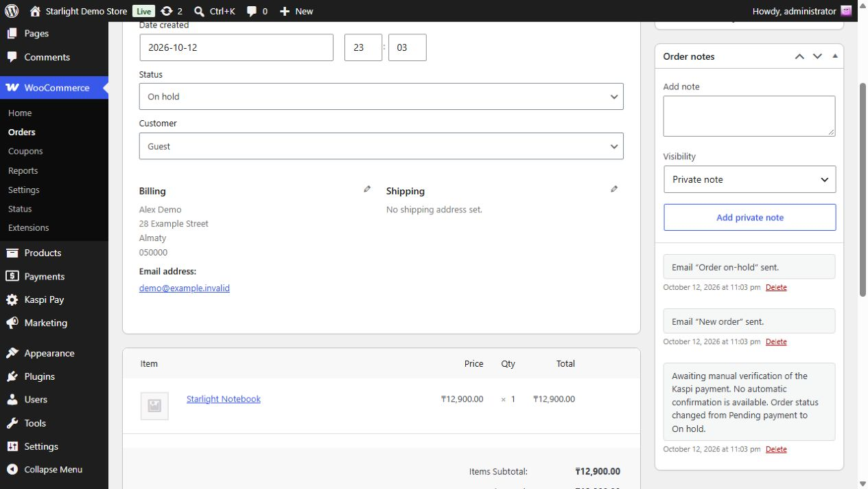
Task: Delete the Kaspi payment verification note
Action: click(776, 449)
